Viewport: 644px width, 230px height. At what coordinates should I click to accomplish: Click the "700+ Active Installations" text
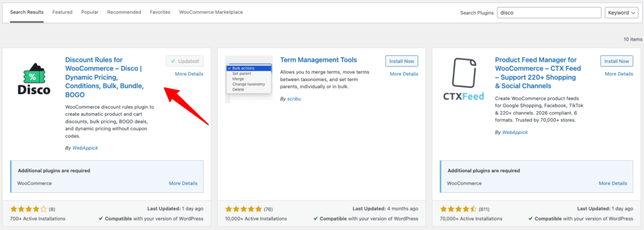click(38, 219)
